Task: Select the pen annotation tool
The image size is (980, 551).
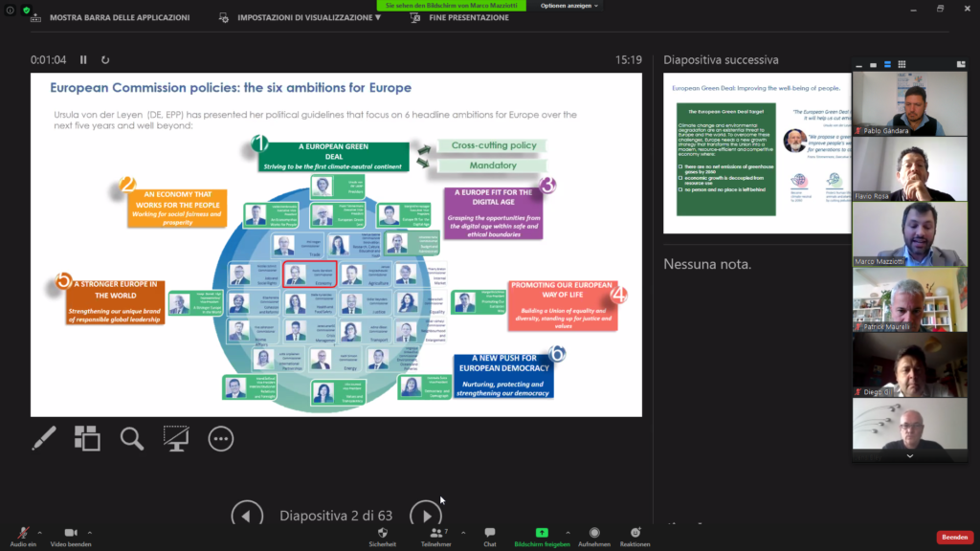Action: (44, 439)
